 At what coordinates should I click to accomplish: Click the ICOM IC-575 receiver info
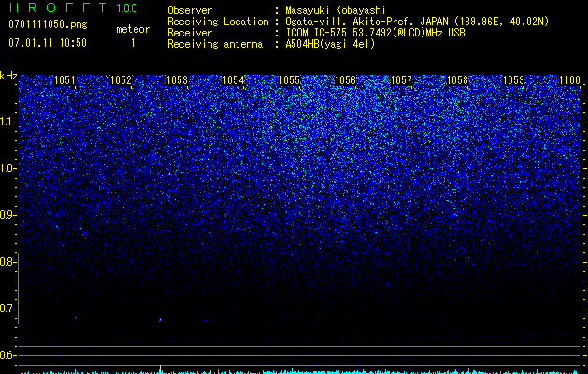(x=375, y=33)
